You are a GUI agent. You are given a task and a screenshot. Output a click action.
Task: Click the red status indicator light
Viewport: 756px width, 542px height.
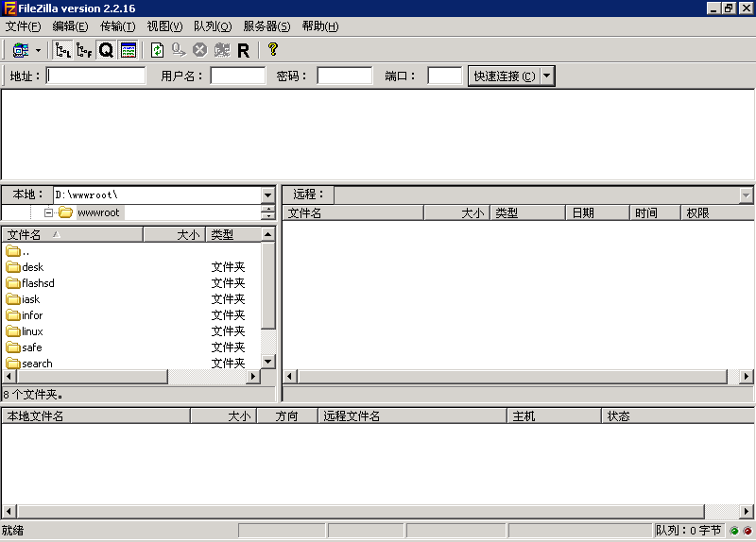tap(747, 531)
